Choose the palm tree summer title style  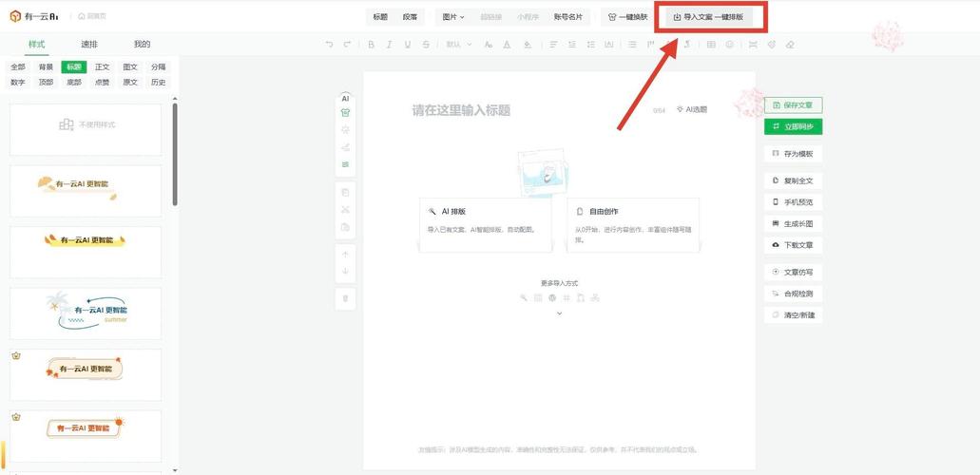click(x=86, y=313)
